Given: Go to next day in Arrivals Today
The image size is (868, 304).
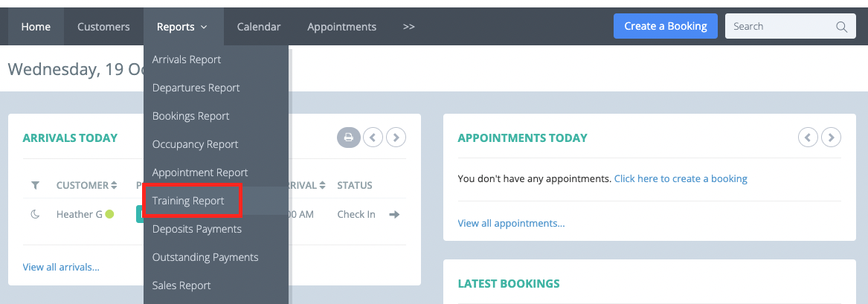Looking at the screenshot, I should click(x=396, y=137).
